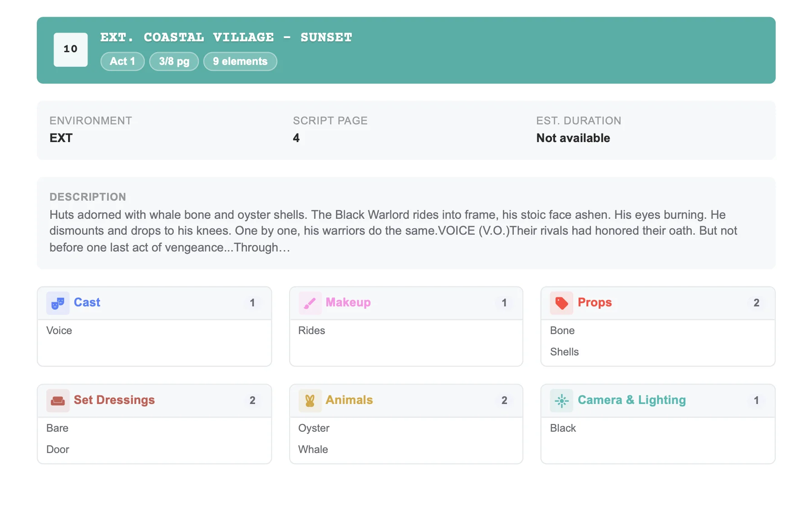The image size is (807, 532).
Task: Select the scene number 10 badge
Action: (x=70, y=49)
